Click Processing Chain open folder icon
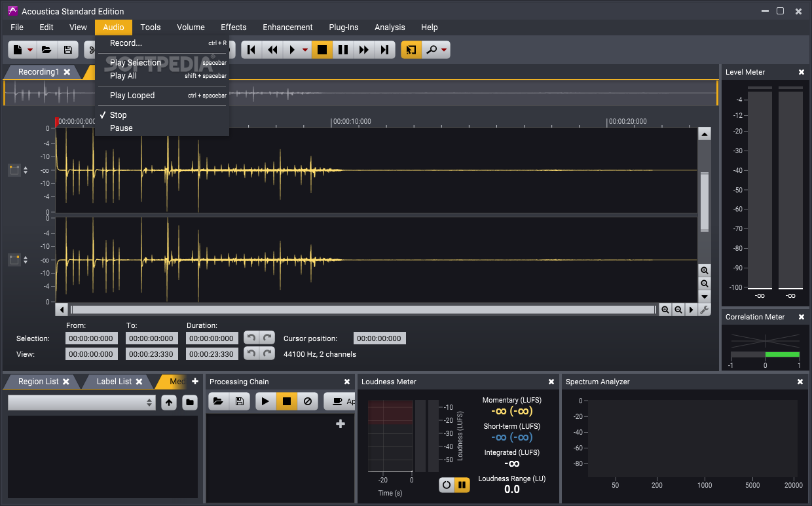The height and width of the screenshot is (506, 812). coord(219,401)
